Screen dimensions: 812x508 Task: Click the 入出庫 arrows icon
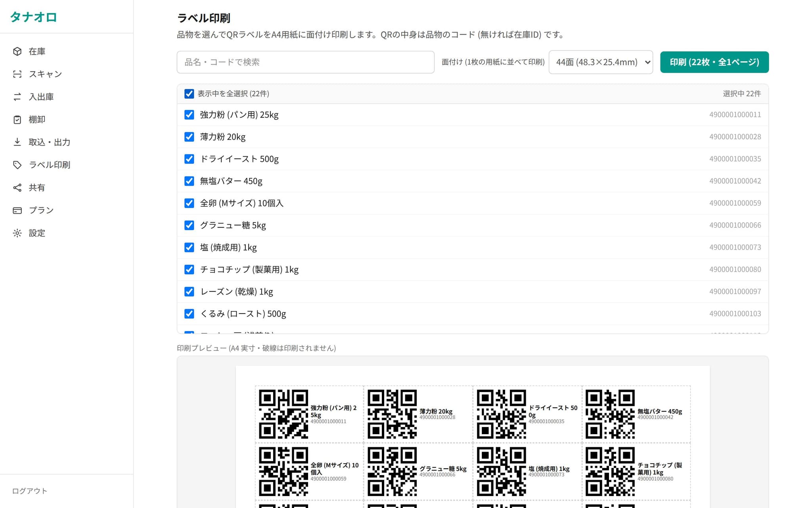point(17,97)
